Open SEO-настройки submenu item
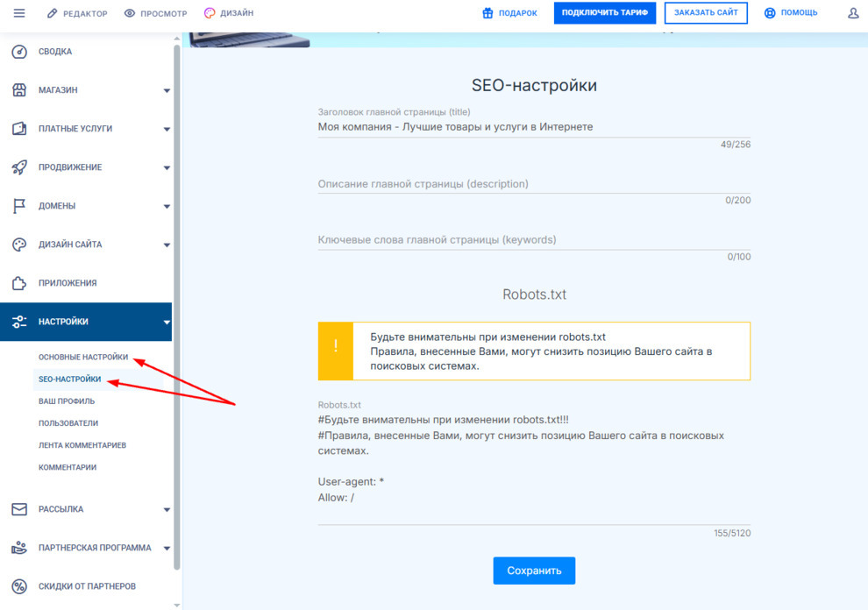The height and width of the screenshot is (610, 868). click(x=70, y=379)
